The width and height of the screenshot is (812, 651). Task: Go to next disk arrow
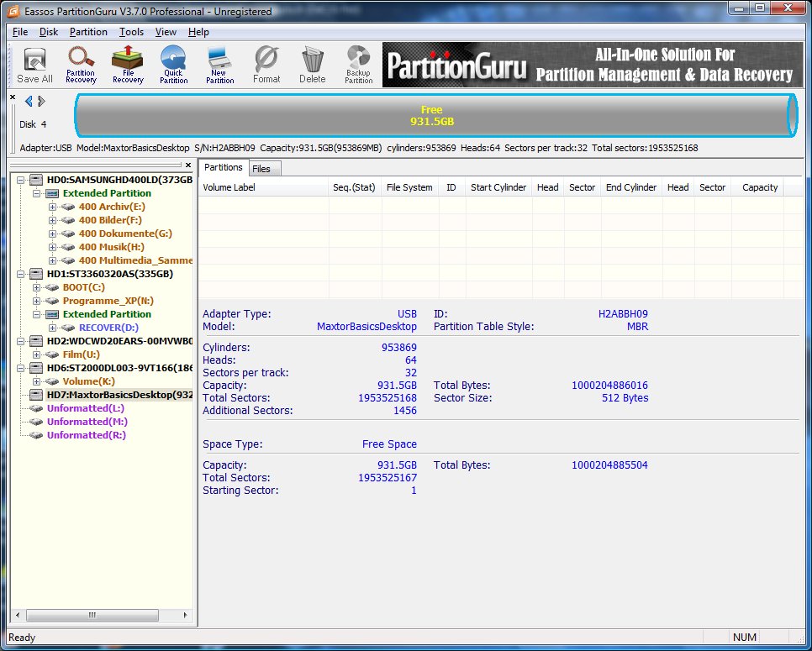click(x=42, y=102)
